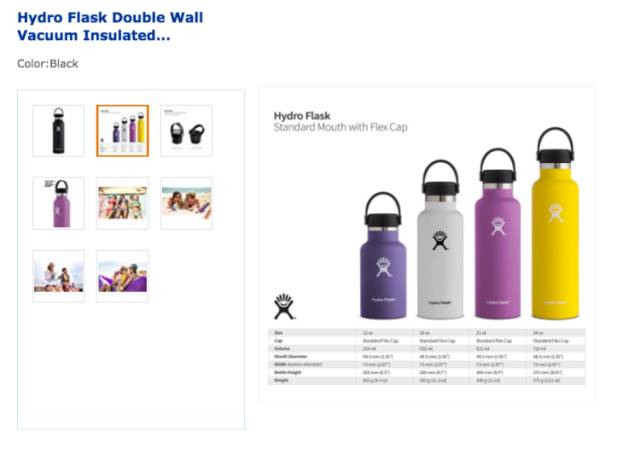
Task: Open the couple lying on beach thumbnail
Action: click(x=187, y=203)
